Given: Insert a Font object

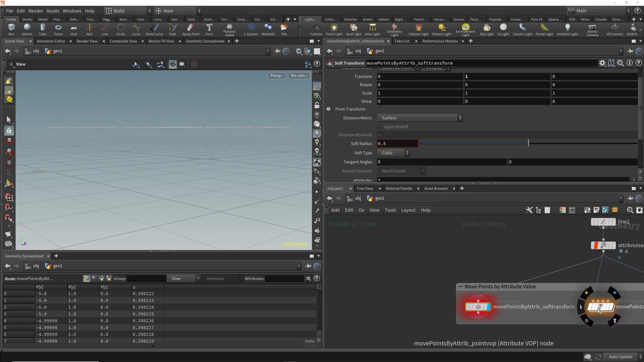Looking at the screenshot, I should pyautogui.click(x=209, y=29).
